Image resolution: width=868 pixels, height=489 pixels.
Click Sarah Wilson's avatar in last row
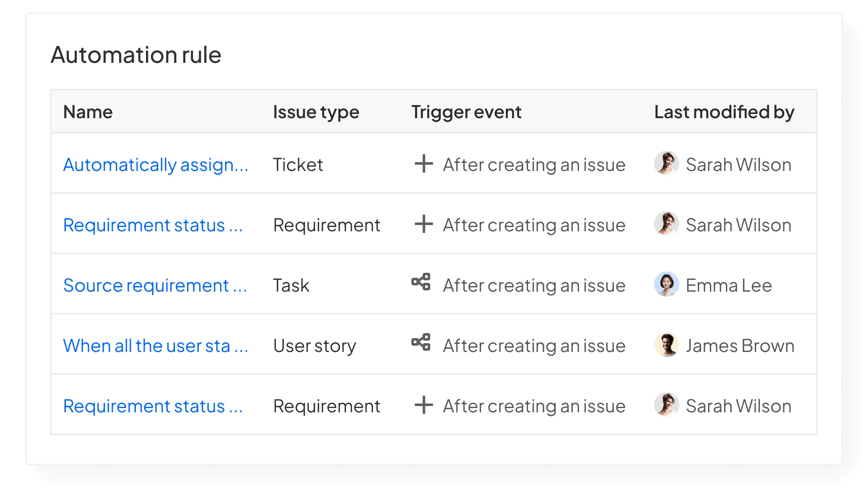tap(666, 405)
